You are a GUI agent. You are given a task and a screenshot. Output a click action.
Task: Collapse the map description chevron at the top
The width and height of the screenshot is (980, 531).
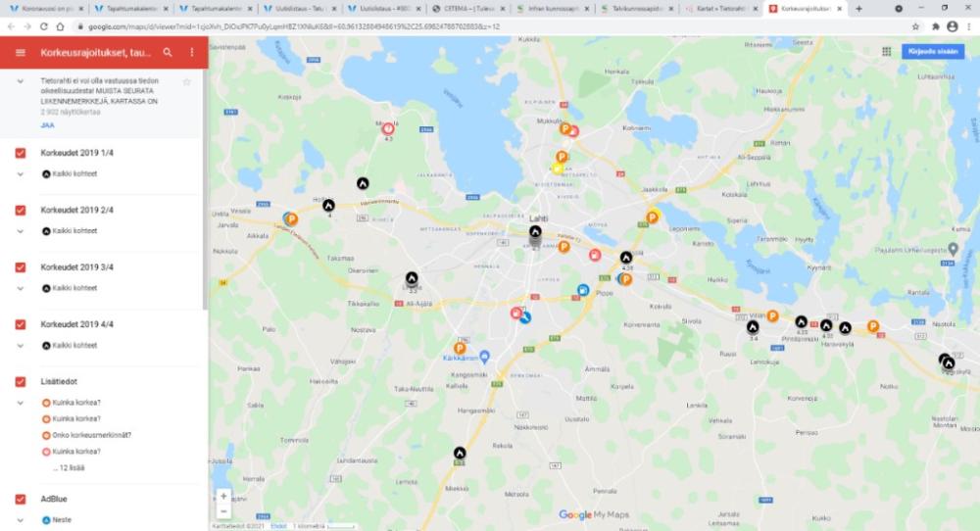point(21,81)
